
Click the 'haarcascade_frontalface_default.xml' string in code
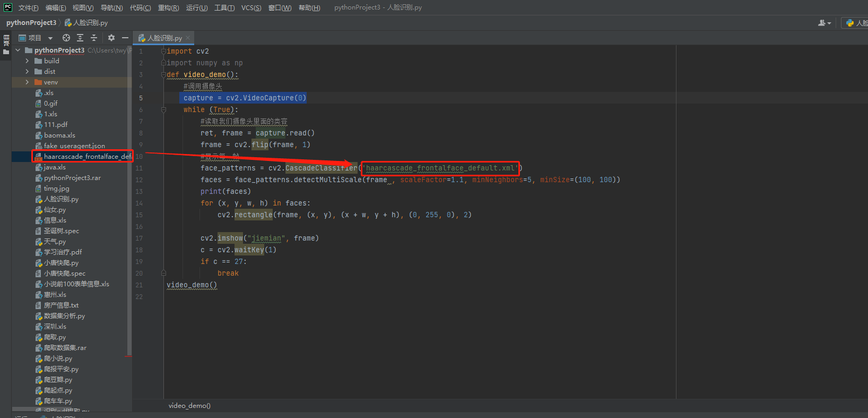(440, 168)
